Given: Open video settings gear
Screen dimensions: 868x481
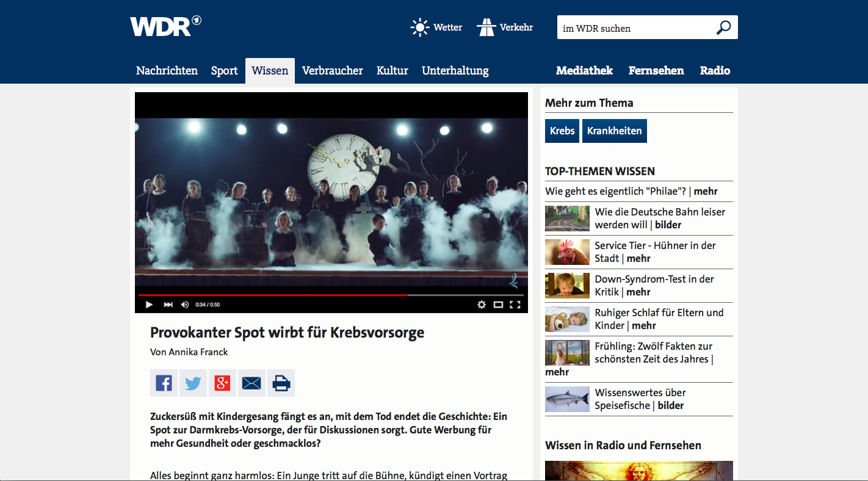Looking at the screenshot, I should pyautogui.click(x=482, y=305).
